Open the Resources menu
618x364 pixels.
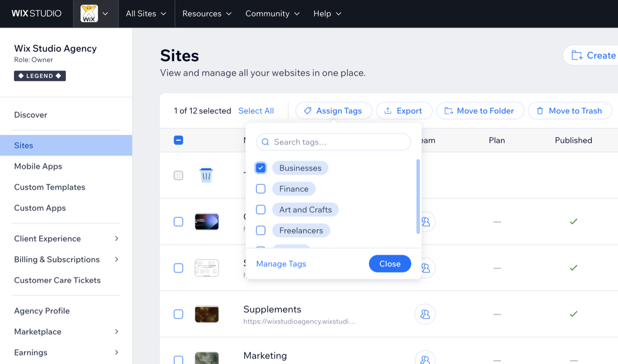[207, 13]
